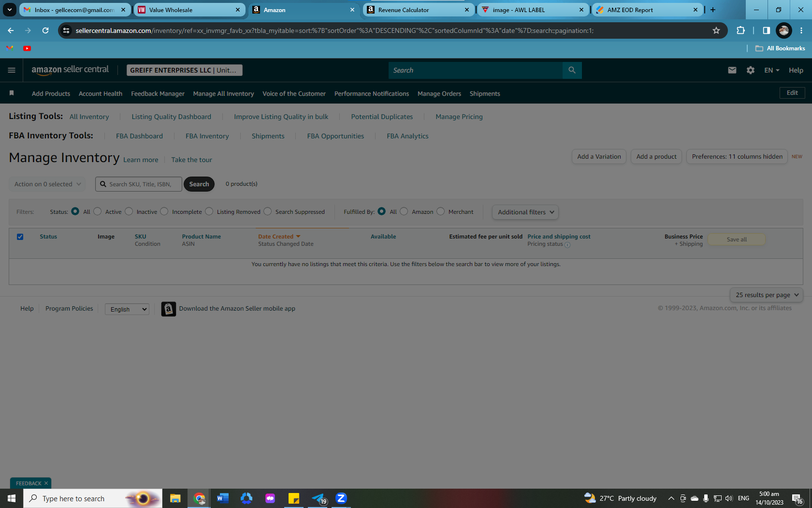The width and height of the screenshot is (812, 508).
Task: Open the GREIFF ENTERPRISES LLC account switcher
Action: pos(184,70)
